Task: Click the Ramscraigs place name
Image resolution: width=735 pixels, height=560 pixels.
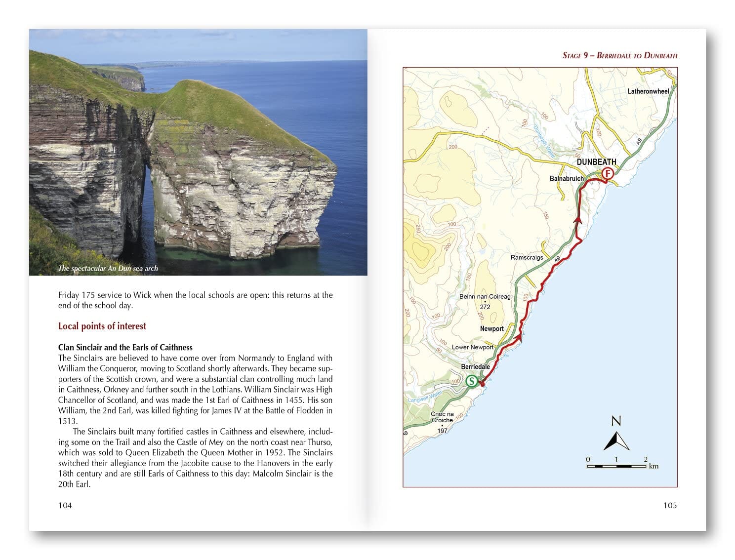Action: click(527, 257)
